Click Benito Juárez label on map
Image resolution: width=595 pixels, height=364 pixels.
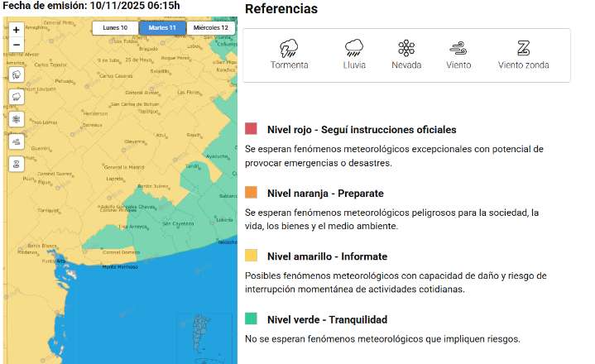[x=153, y=186]
